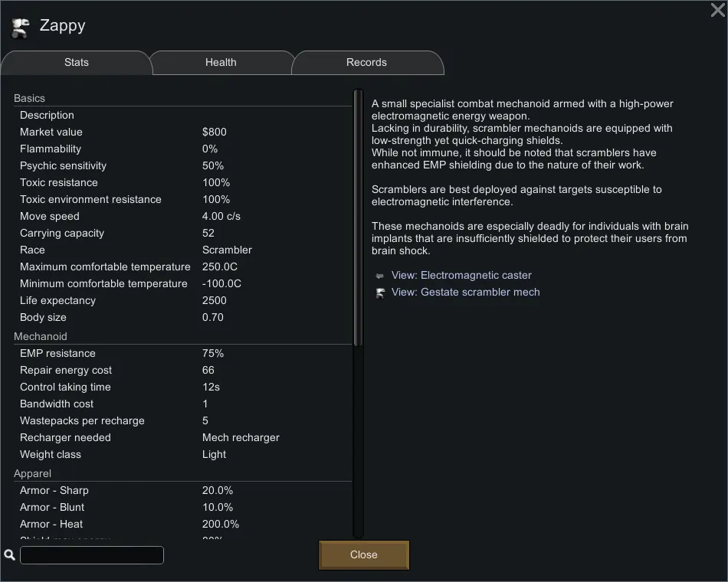Choose the Weight class stat row

153,455
